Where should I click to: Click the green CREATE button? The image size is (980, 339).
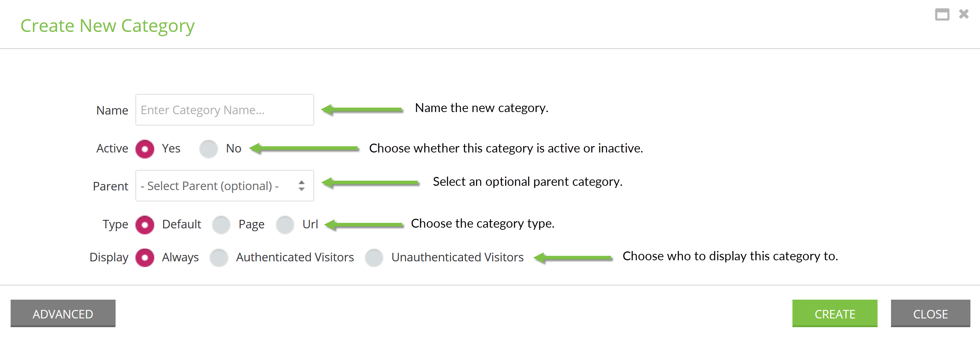[835, 313]
